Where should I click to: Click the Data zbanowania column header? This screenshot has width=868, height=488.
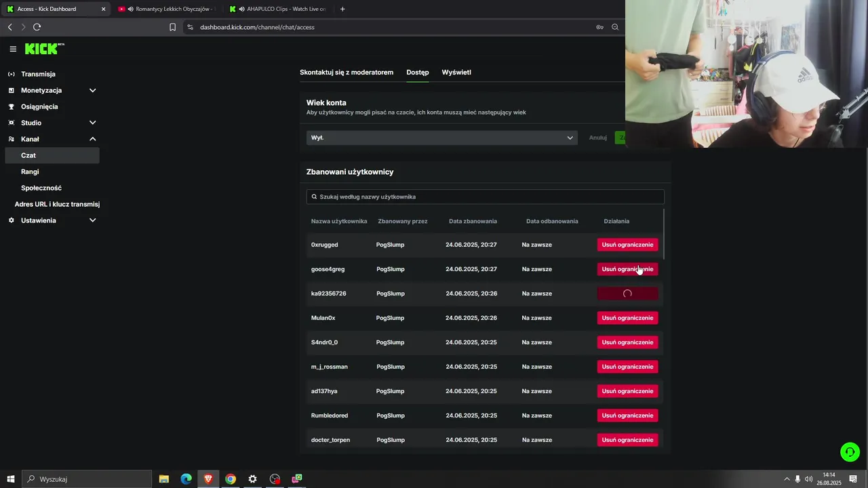click(x=473, y=221)
